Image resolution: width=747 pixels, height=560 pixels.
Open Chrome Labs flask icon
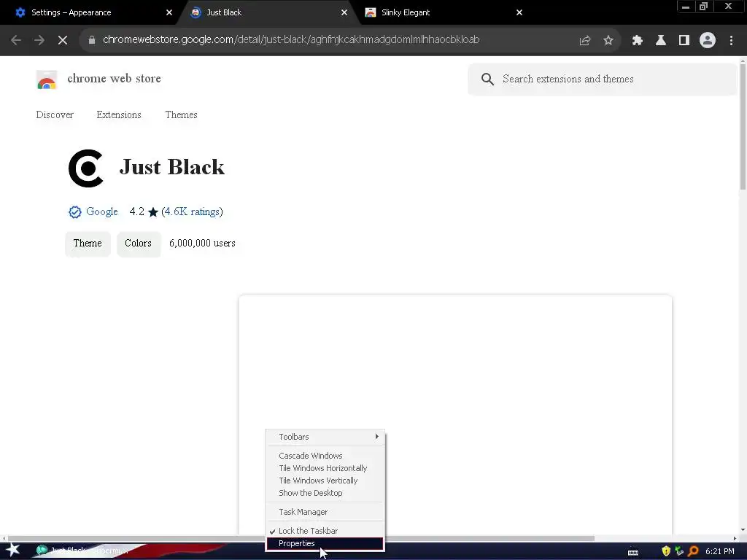pos(660,41)
